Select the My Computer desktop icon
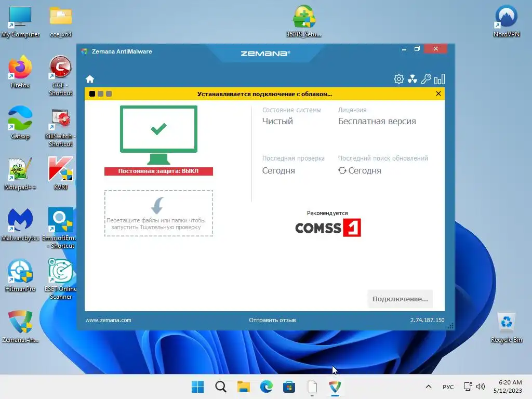 [20, 21]
